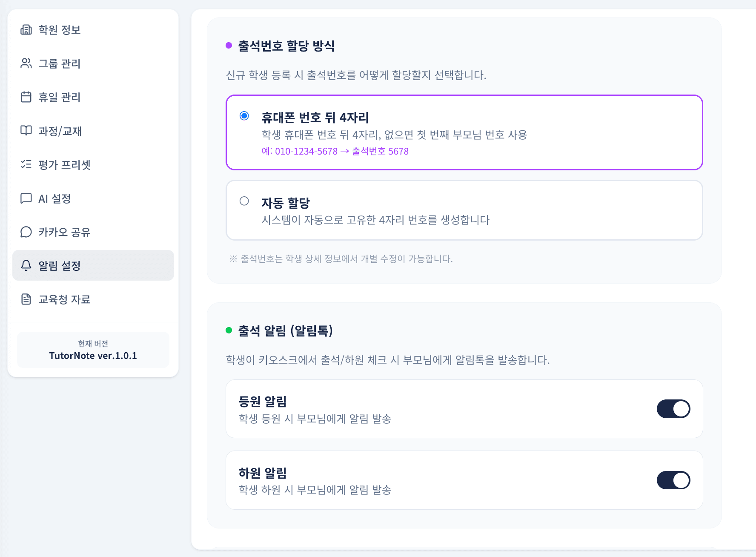Click the TutorNote ver.1.0.1 version label

click(x=93, y=356)
